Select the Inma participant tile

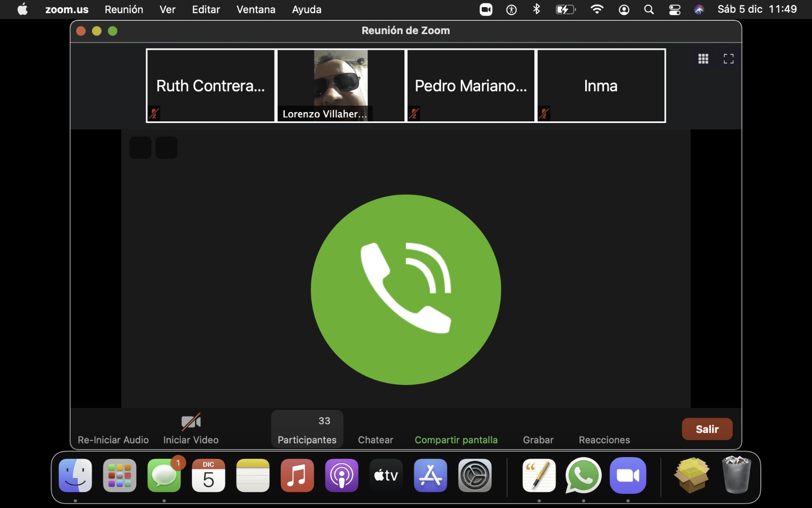pos(601,85)
